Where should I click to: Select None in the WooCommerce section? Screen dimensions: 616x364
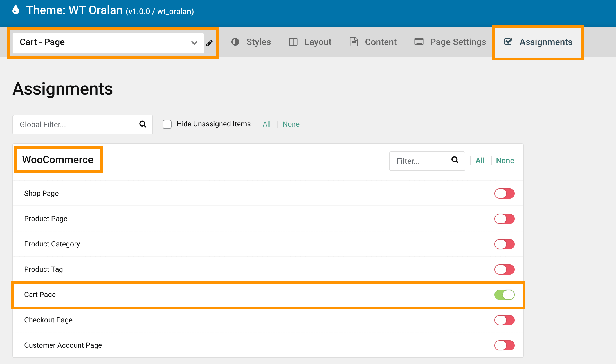coord(505,160)
